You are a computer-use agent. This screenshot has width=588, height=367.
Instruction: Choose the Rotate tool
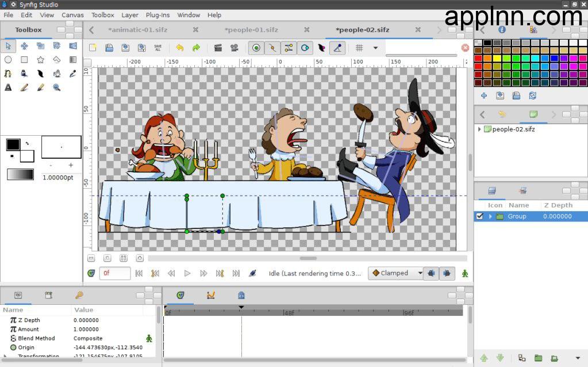[x=57, y=46]
